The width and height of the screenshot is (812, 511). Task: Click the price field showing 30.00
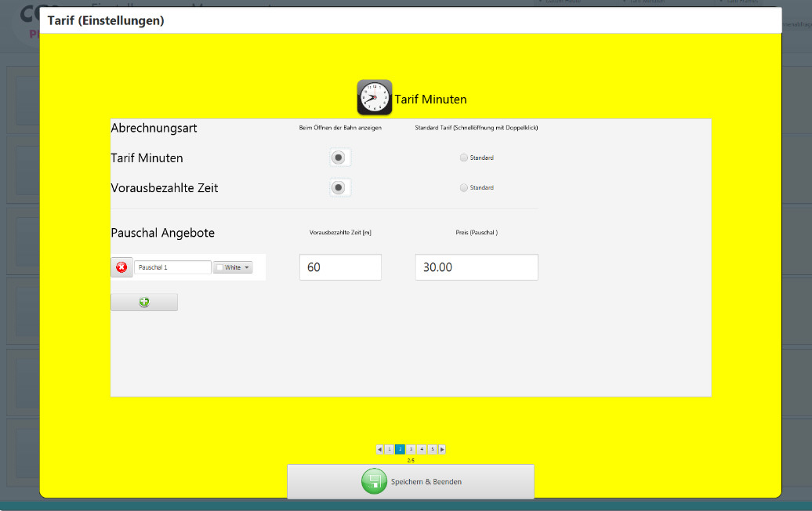[x=477, y=267]
